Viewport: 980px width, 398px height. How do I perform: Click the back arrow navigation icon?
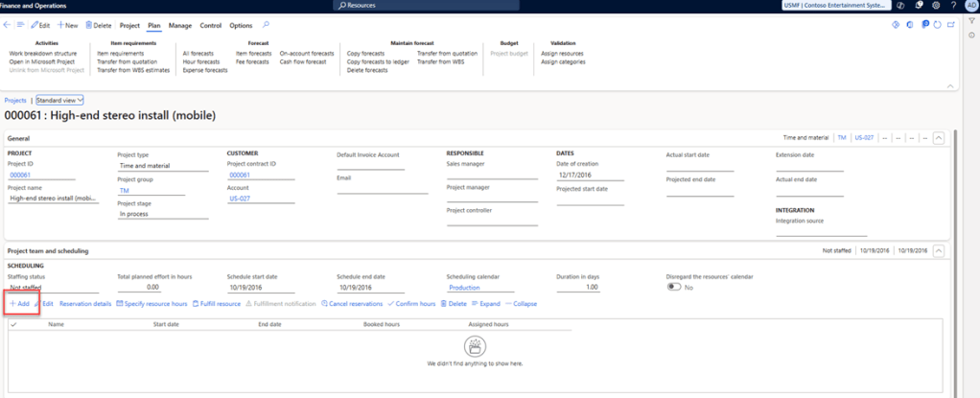point(9,25)
